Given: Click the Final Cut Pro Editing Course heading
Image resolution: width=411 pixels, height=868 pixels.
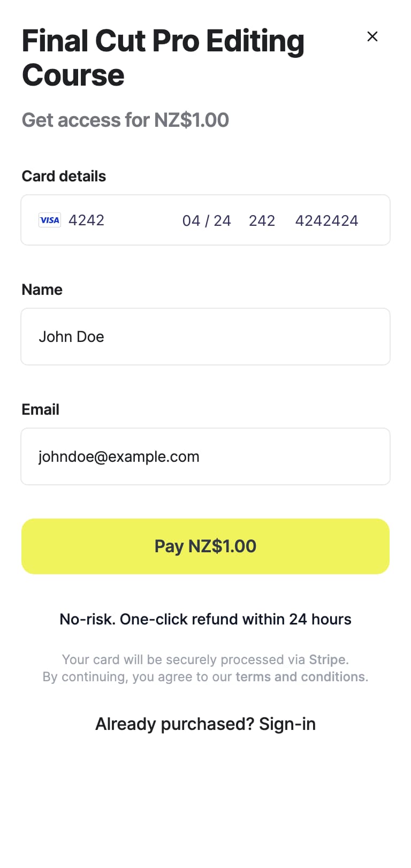Looking at the screenshot, I should 163,58.
